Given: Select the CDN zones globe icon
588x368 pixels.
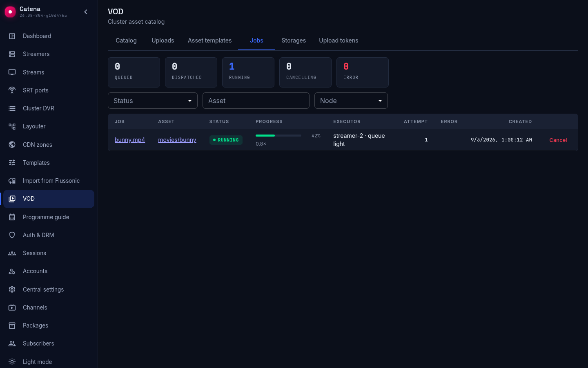Looking at the screenshot, I should tap(12, 145).
